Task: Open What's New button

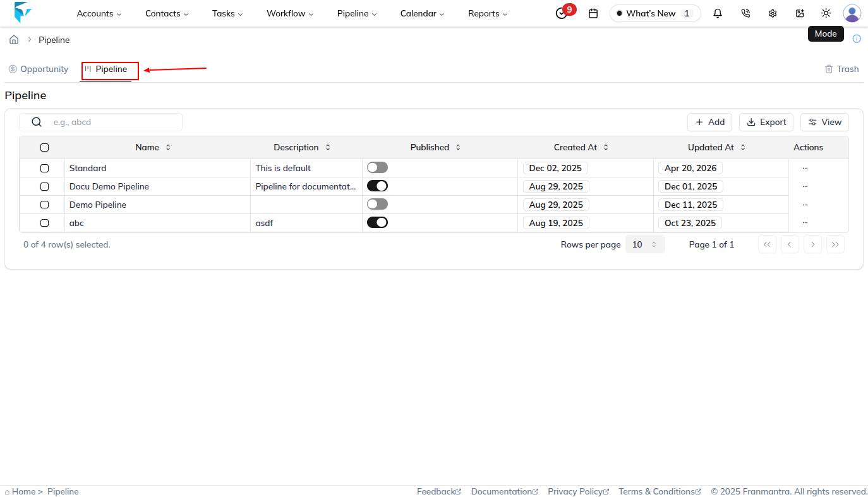Action: point(655,13)
